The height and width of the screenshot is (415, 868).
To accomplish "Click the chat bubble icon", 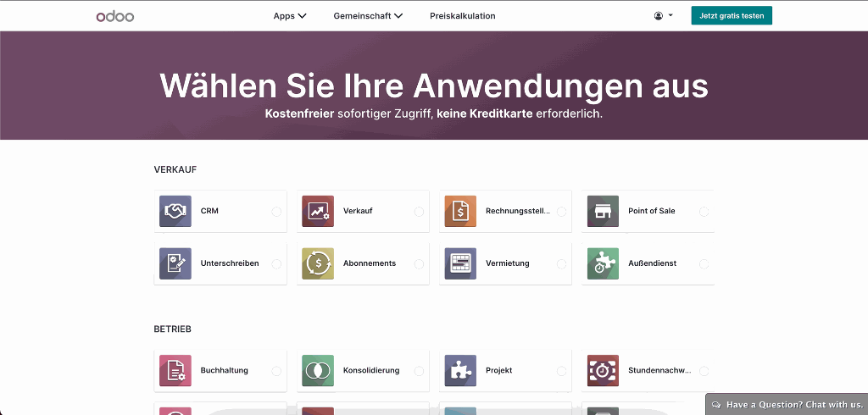I will (x=716, y=405).
